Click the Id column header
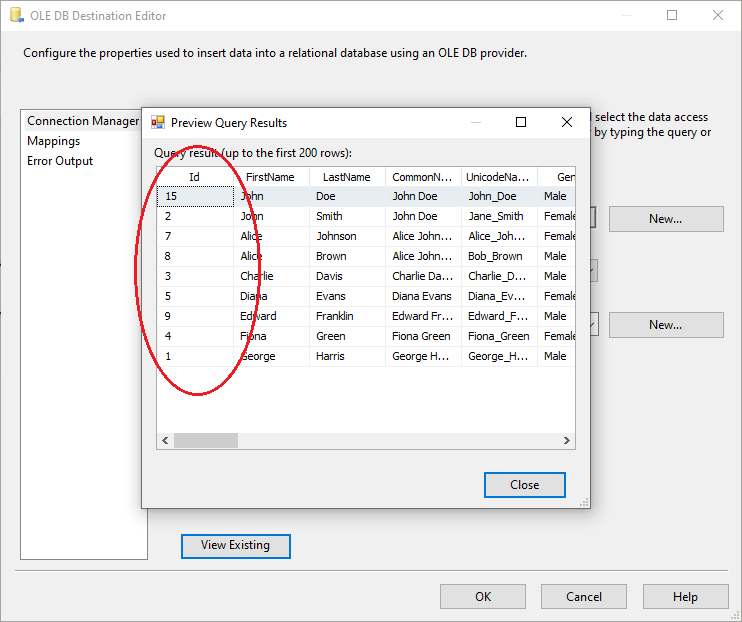 pos(195,177)
